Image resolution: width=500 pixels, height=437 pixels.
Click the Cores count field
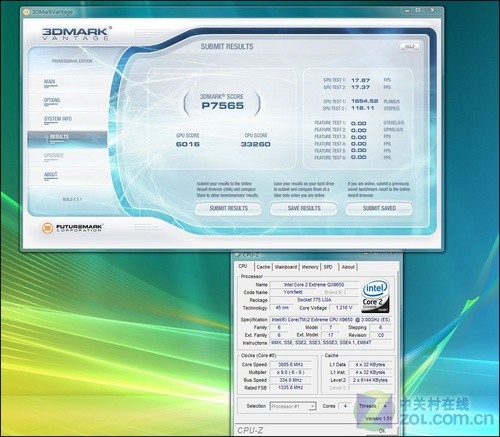pyautogui.click(x=345, y=406)
